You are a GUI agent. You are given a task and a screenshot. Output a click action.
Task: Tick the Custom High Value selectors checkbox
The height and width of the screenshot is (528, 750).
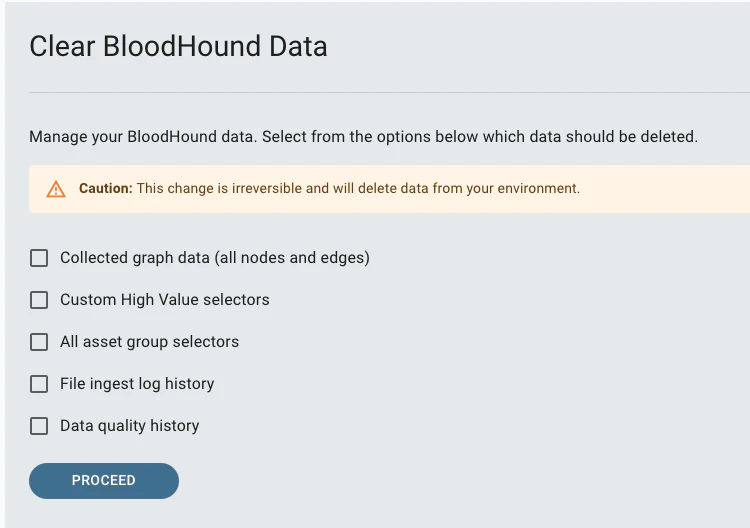[39, 300]
